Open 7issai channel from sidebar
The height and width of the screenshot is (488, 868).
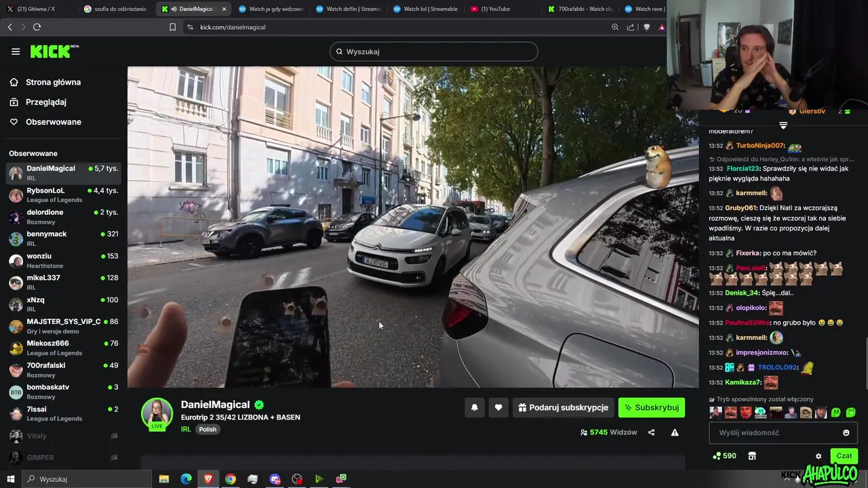point(64,413)
